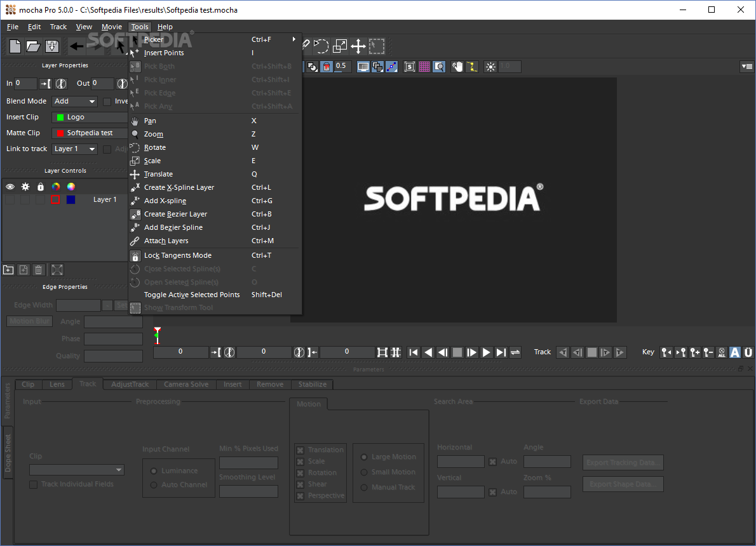This screenshot has height=546, width=756.
Task: Click the undo left-arrow toolbar icon
Action: point(76,46)
